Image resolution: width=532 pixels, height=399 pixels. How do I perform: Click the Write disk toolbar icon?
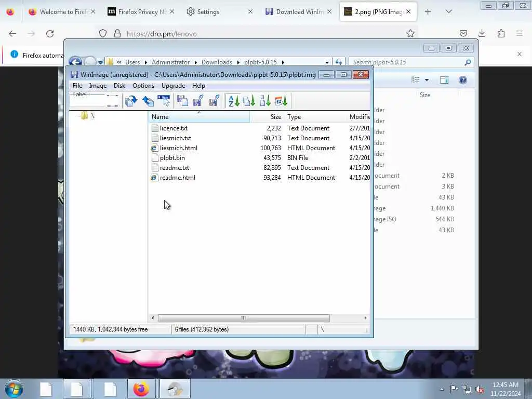click(198, 101)
